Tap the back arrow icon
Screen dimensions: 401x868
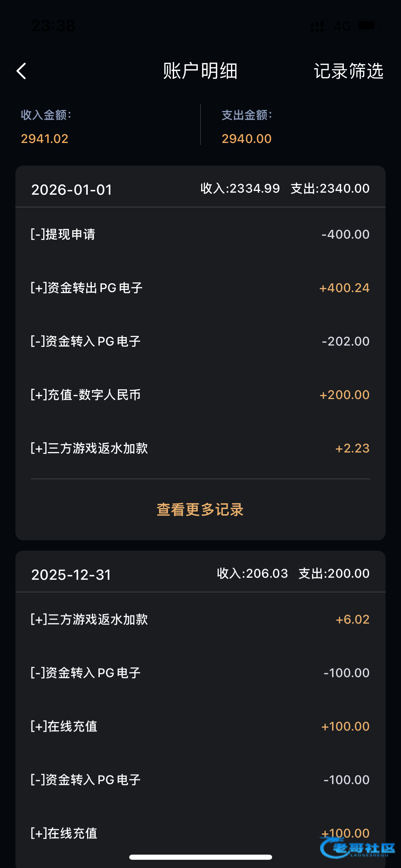pos(21,71)
